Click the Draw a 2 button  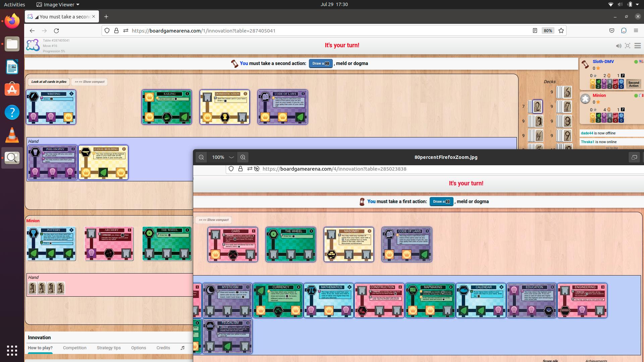click(x=321, y=63)
